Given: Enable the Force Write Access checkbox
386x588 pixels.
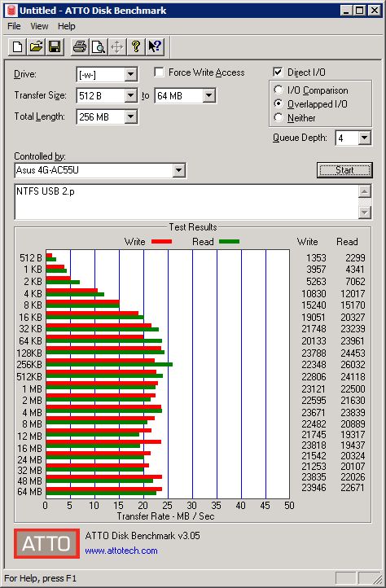Looking at the screenshot, I should pyautogui.click(x=159, y=72).
